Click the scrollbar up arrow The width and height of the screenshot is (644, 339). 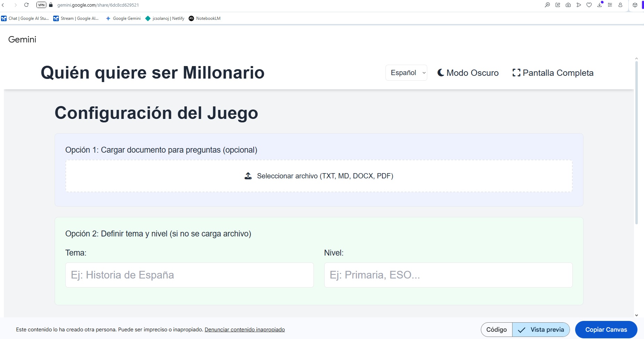pyautogui.click(x=636, y=58)
